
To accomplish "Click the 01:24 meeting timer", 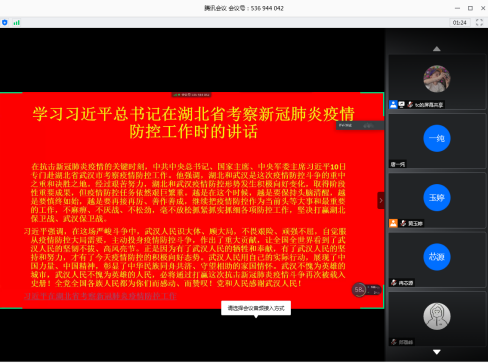I will (x=460, y=23).
